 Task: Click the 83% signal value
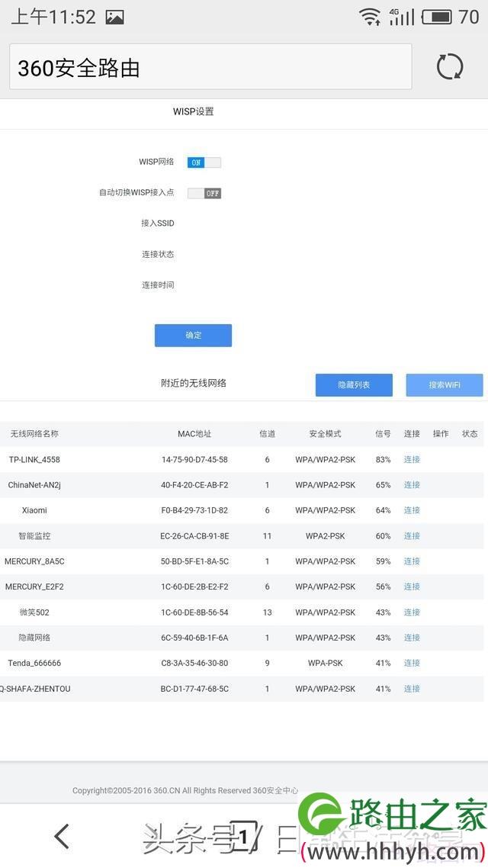[383, 459]
